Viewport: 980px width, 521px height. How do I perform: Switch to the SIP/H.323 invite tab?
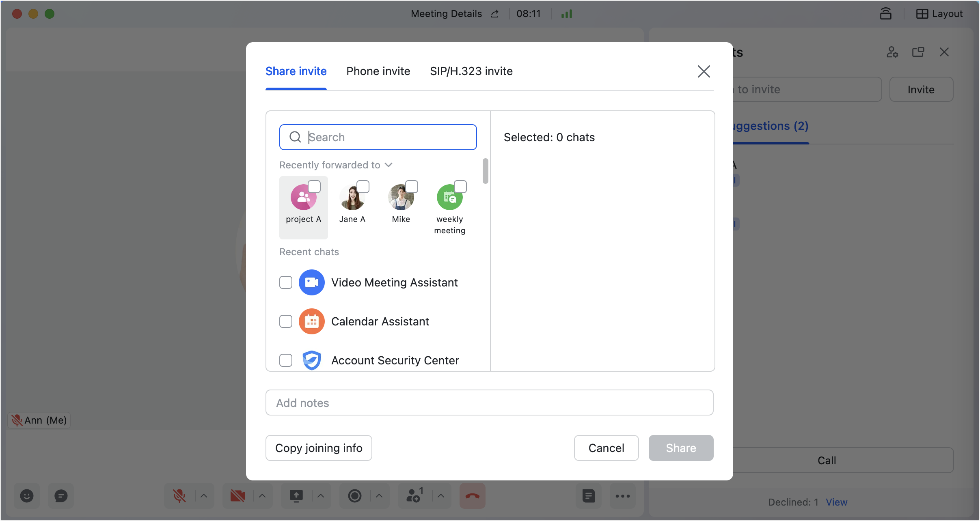click(471, 71)
